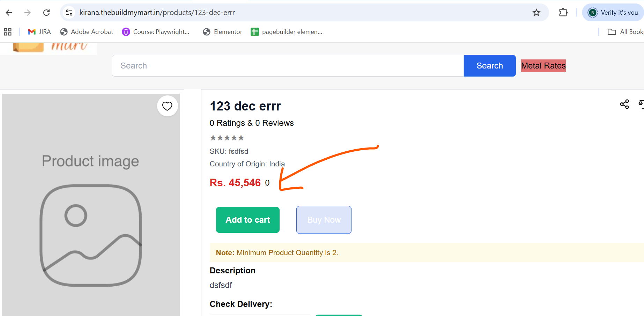Image resolution: width=644 pixels, height=316 pixels.
Task: Open the JIRA Gmail bookmark
Action: click(x=39, y=32)
